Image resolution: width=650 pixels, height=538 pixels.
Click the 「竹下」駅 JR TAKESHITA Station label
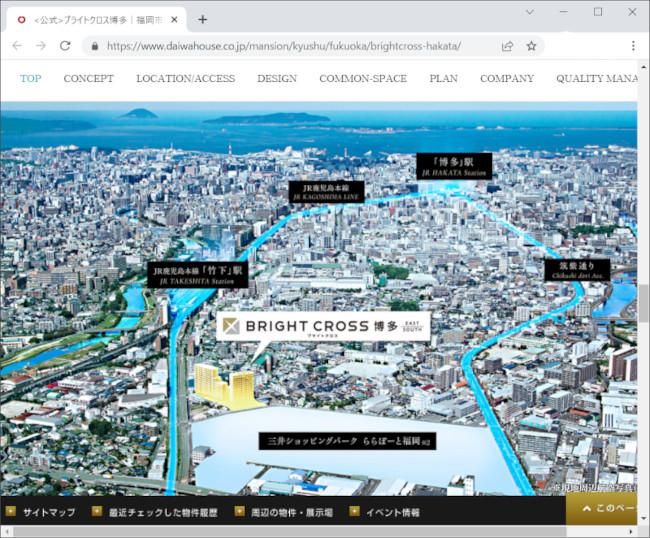[198, 274]
